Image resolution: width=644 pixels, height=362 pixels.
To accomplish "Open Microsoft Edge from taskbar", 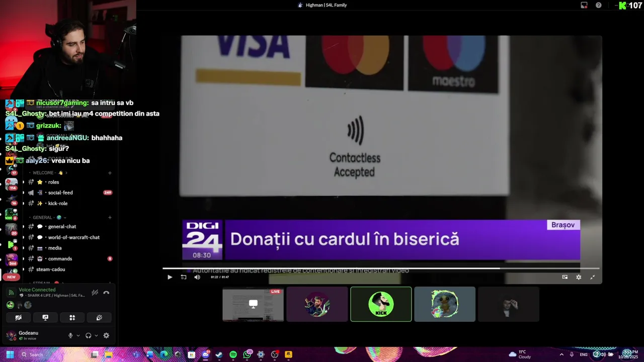I will click(x=164, y=354).
